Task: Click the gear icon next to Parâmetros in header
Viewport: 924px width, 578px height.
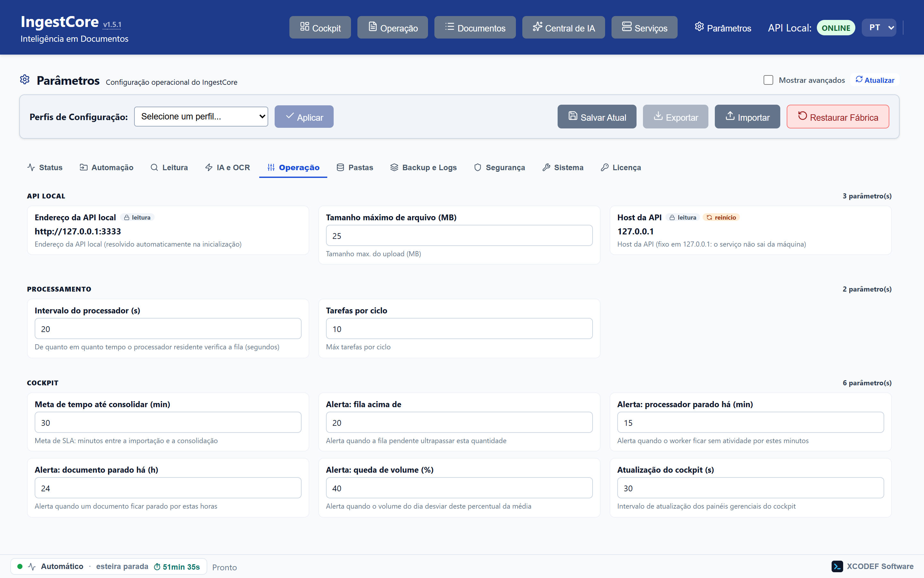Action: click(x=699, y=27)
